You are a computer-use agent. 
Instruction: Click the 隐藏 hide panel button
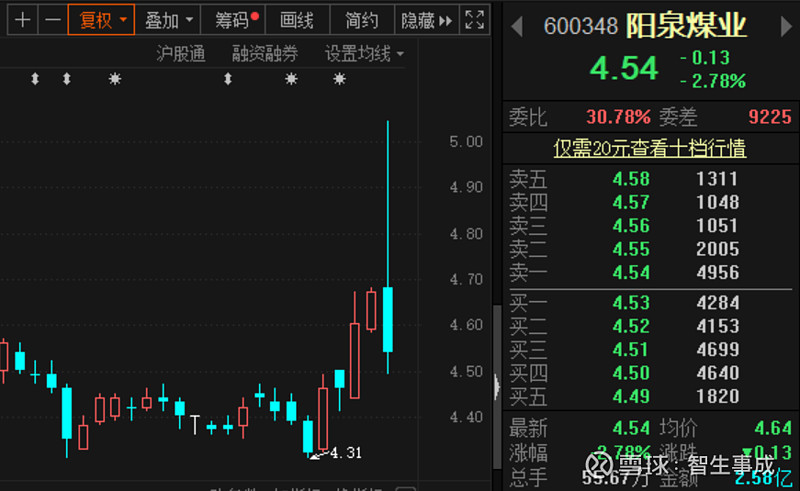[427, 20]
